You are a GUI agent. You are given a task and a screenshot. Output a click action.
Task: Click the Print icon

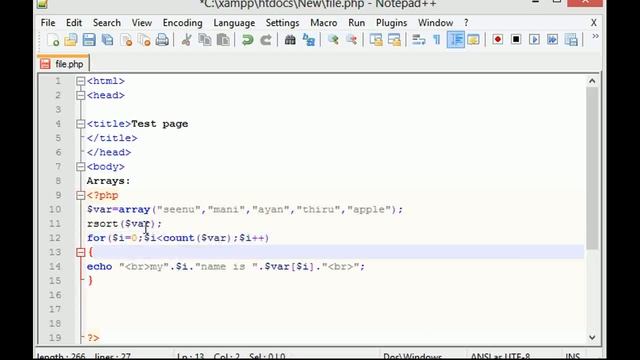162,40
